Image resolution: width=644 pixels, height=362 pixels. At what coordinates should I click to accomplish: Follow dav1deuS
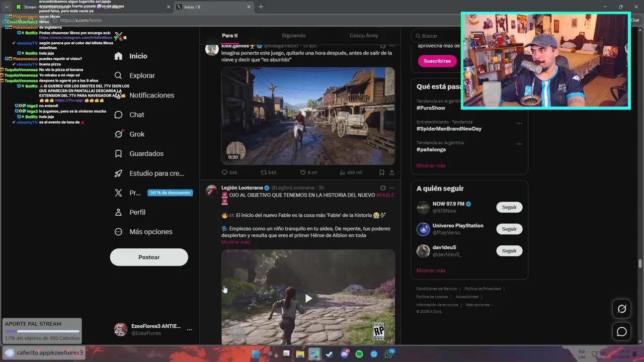(x=509, y=250)
